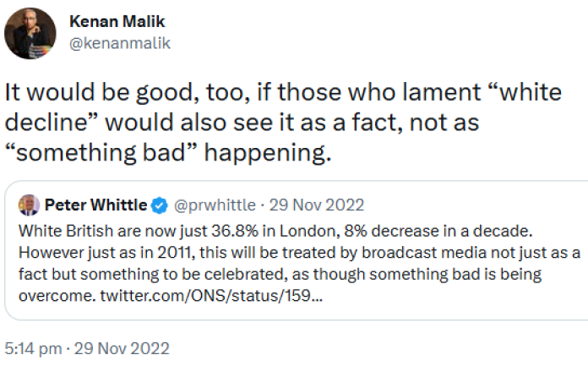Click 'White British are now just 36.8%' text
588x366 pixels.
pos(139,231)
